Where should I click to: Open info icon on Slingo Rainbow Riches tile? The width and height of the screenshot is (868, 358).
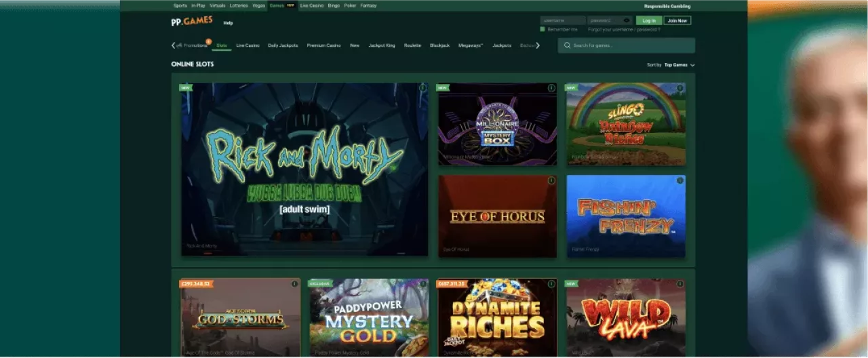(679, 88)
